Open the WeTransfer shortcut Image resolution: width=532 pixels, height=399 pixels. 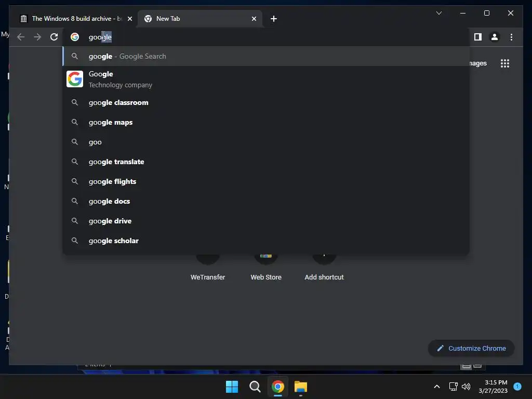[x=208, y=268]
